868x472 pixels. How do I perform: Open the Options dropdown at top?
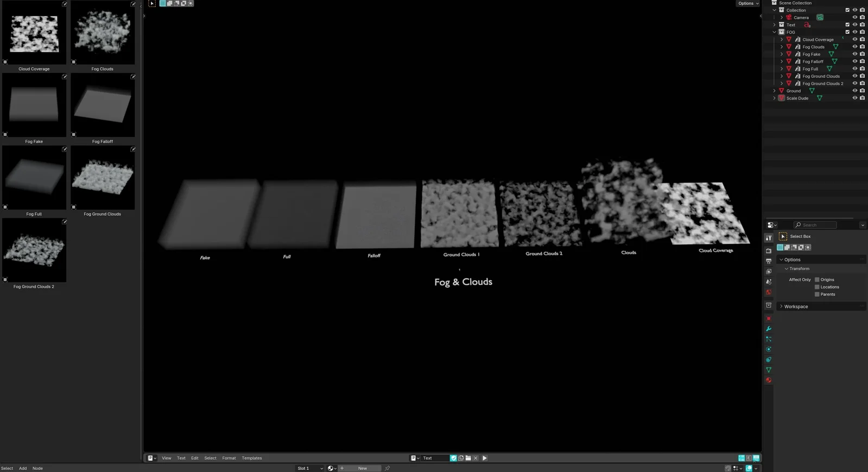coord(748,3)
